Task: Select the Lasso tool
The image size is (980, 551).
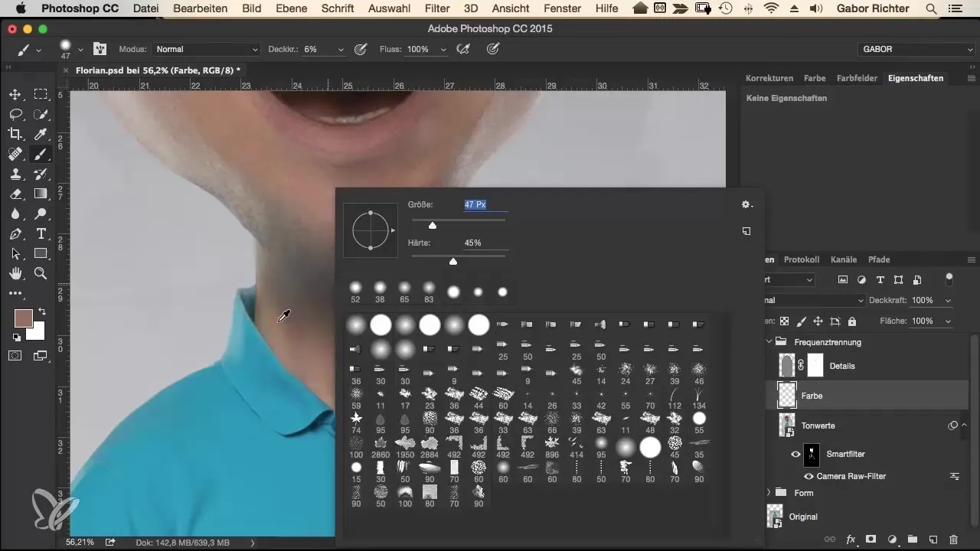Action: click(15, 114)
